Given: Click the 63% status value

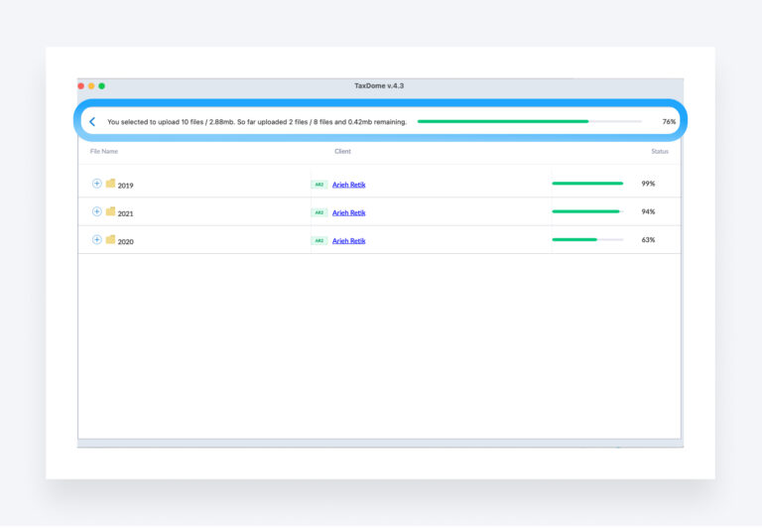Looking at the screenshot, I should point(648,240).
